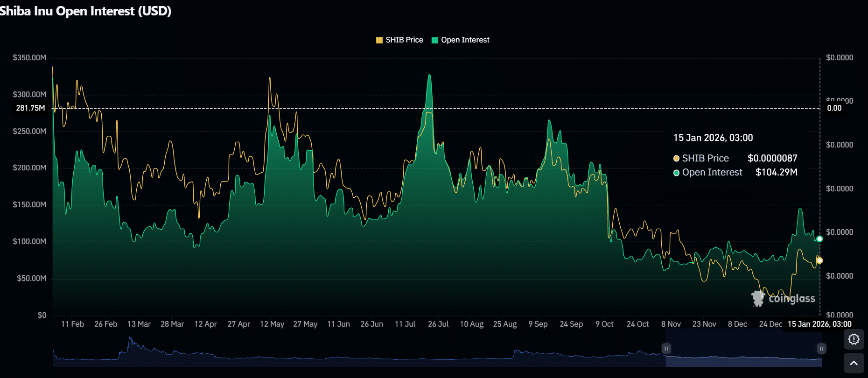Click the green Open Interest endpoint marker
Screen dimensions: 868x378
click(819, 239)
